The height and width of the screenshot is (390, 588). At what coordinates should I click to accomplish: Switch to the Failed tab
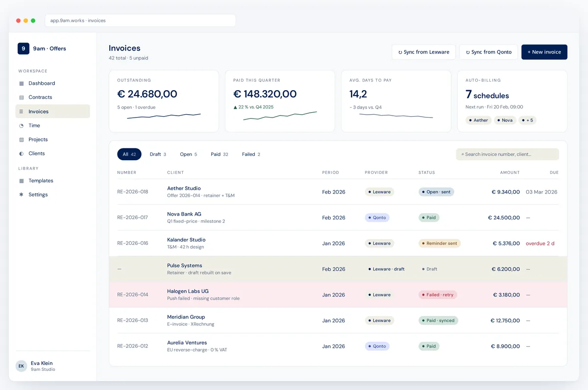pos(251,154)
